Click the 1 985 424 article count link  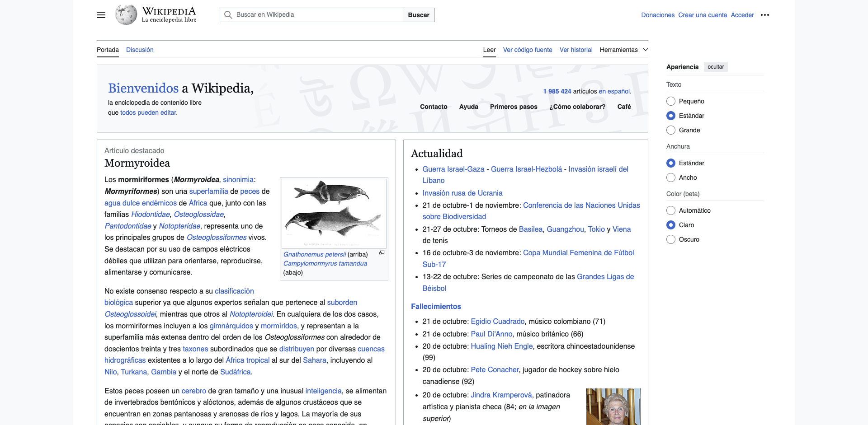coord(557,91)
